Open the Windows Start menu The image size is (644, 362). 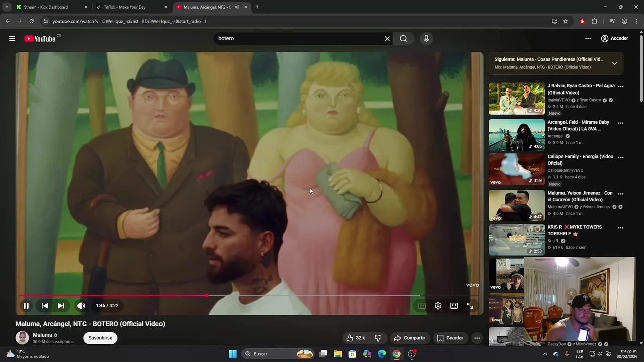coord(233,354)
